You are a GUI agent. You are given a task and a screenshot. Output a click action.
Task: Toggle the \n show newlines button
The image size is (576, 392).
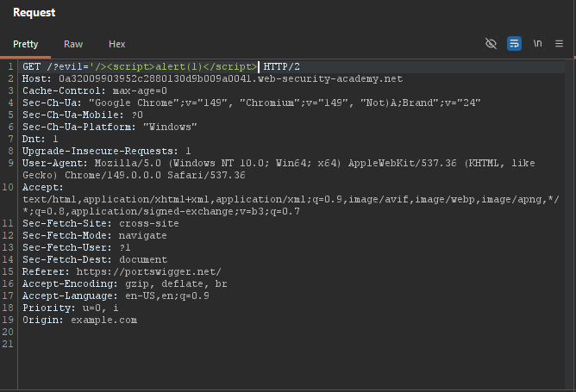[x=537, y=44]
